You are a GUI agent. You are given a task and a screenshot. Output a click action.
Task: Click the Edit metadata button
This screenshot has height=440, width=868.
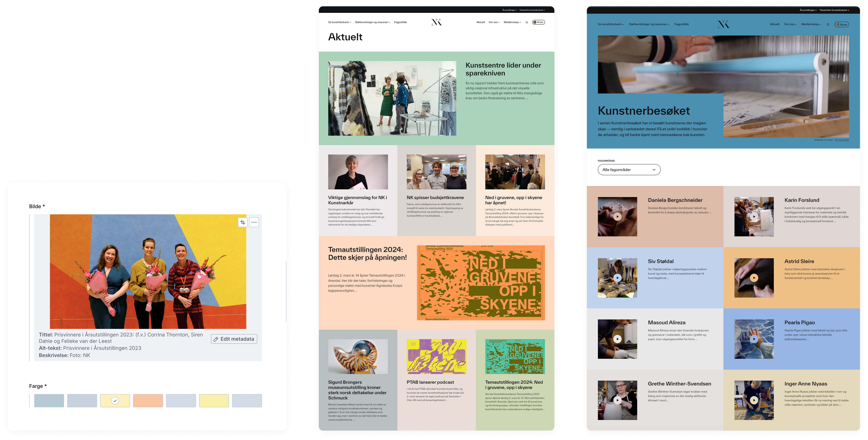coord(234,339)
